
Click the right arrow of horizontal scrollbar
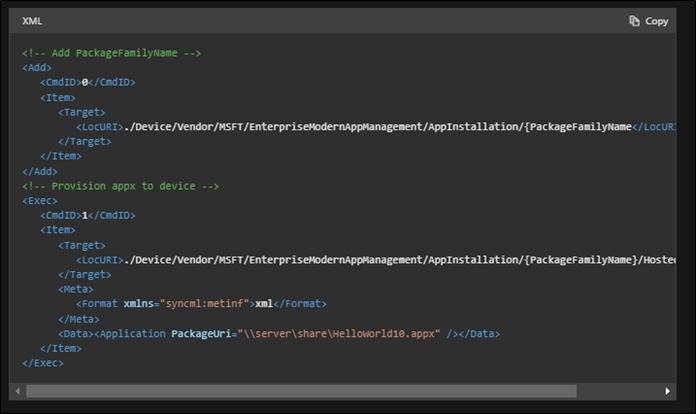667,391
